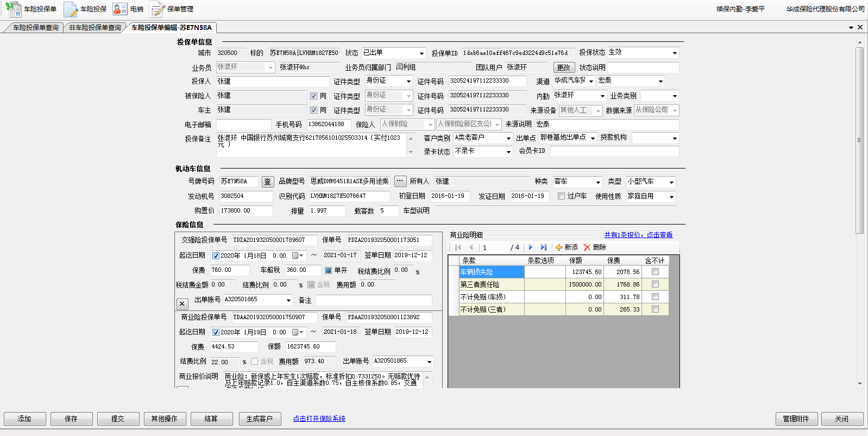Toggle the 过户车 checkbox
868x436 pixels.
pos(562,196)
